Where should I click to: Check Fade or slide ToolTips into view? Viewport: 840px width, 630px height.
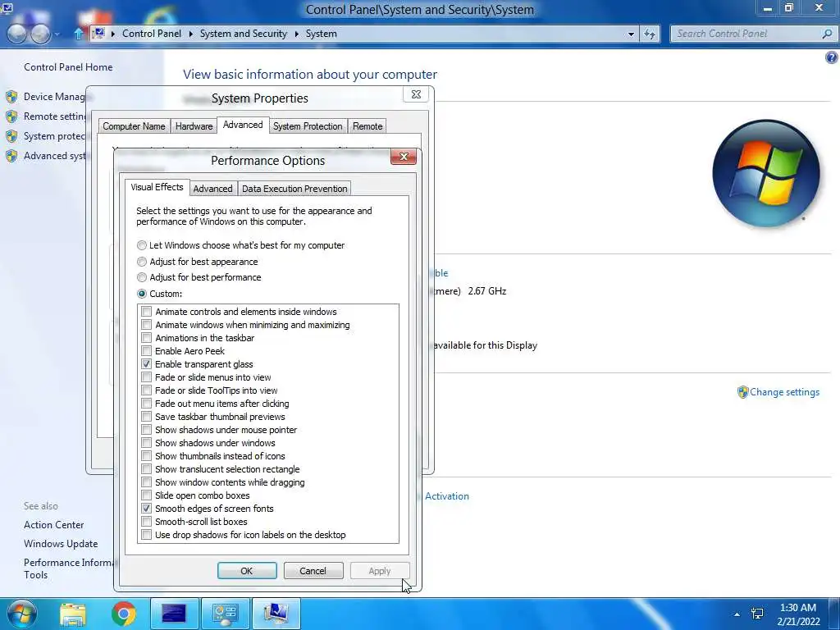(x=146, y=390)
